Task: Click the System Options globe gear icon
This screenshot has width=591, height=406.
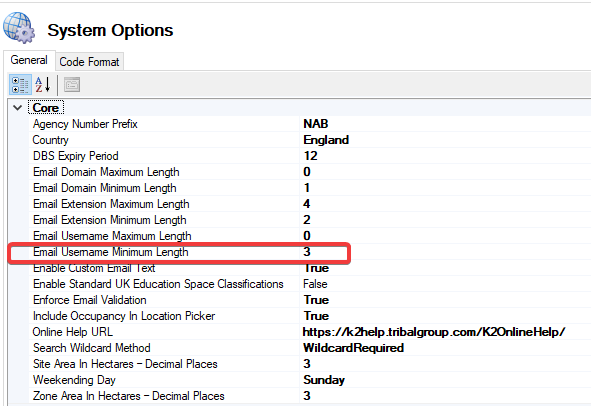Action: [19, 28]
